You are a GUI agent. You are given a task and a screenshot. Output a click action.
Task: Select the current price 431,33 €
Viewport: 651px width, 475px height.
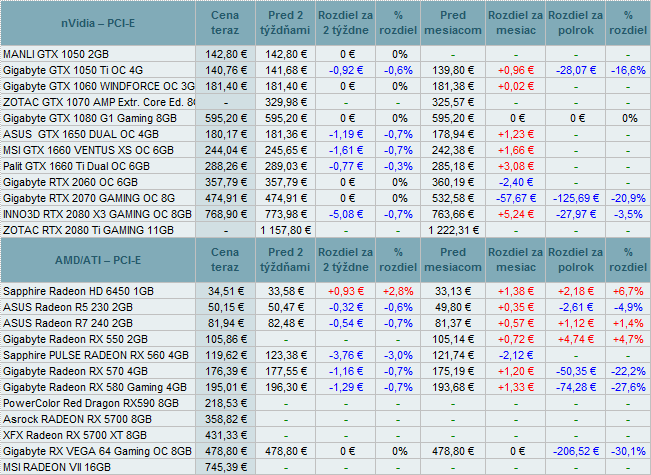click(x=225, y=436)
